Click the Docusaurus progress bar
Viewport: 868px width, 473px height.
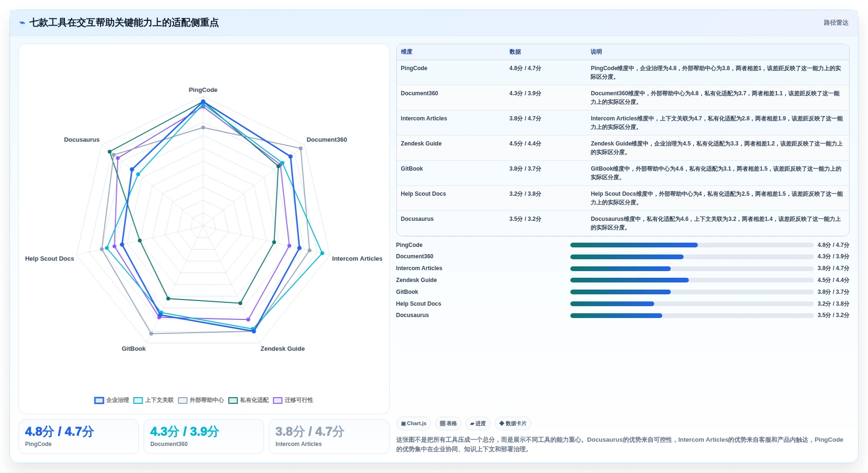692,316
